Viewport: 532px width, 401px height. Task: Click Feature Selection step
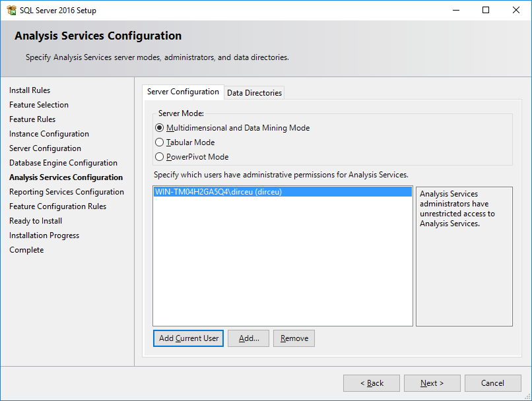coord(39,105)
